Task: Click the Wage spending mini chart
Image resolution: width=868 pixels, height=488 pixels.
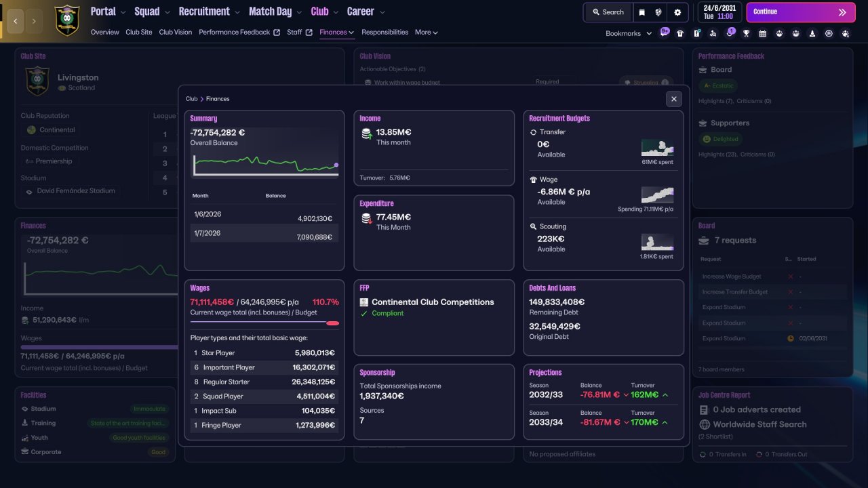Action: pos(657,195)
